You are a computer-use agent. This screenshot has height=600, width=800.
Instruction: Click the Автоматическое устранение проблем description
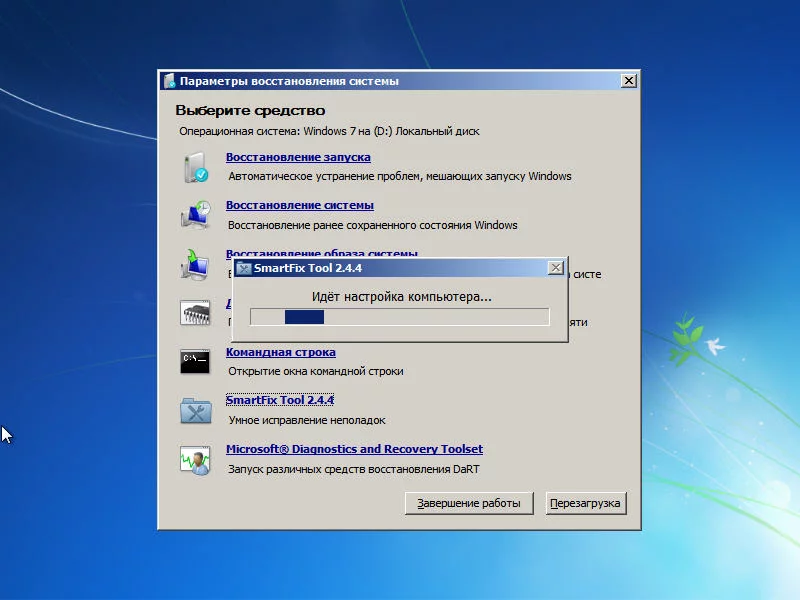pos(399,177)
